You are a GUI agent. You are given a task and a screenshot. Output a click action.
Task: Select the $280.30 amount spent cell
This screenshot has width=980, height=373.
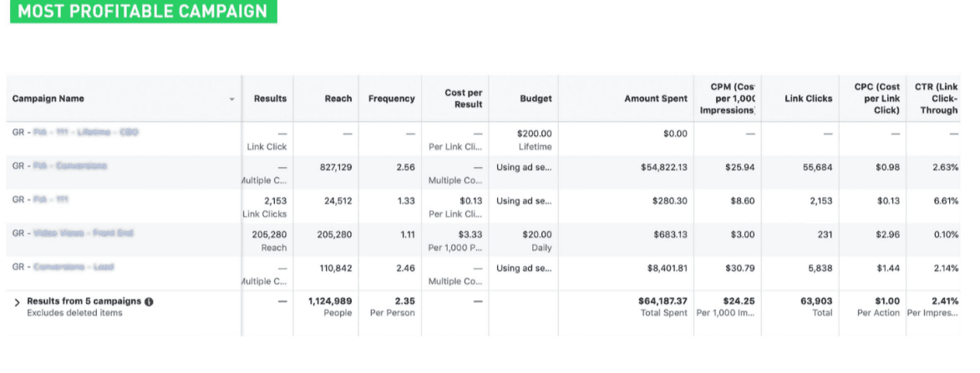(x=668, y=201)
